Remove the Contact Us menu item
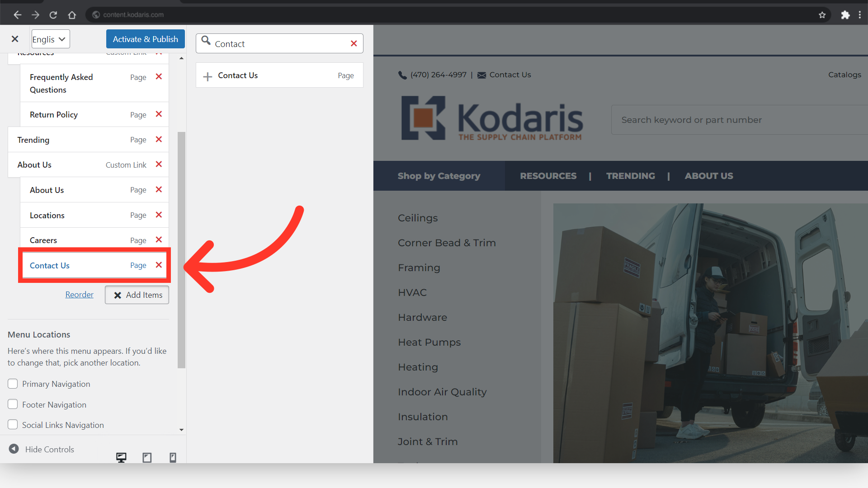Screen dimensions: 868x488 159,265
